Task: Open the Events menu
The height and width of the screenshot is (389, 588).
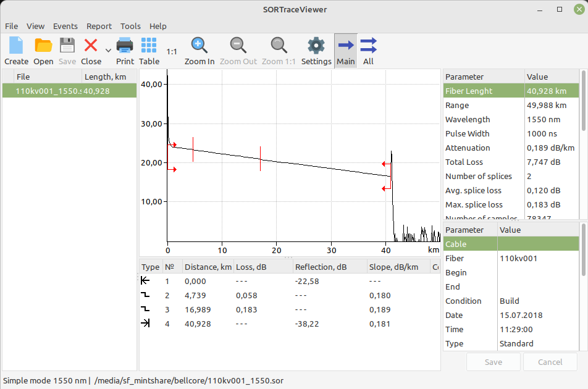Action: tap(65, 26)
